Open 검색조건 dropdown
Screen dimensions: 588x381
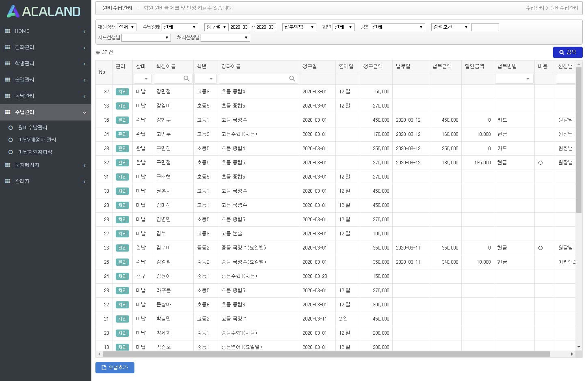pos(451,27)
